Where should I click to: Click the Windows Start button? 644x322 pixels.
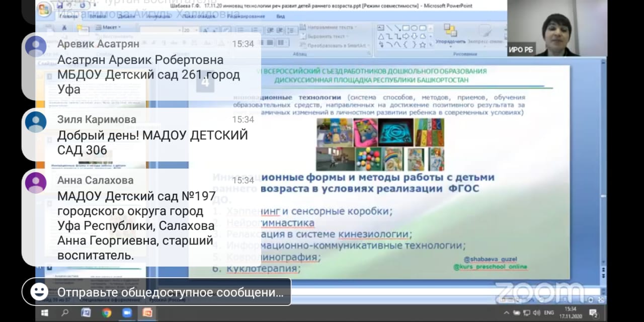coord(44,312)
